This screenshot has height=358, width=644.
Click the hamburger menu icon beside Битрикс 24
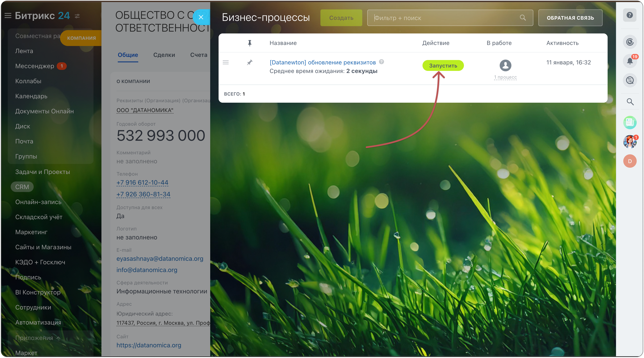pyautogui.click(x=8, y=16)
